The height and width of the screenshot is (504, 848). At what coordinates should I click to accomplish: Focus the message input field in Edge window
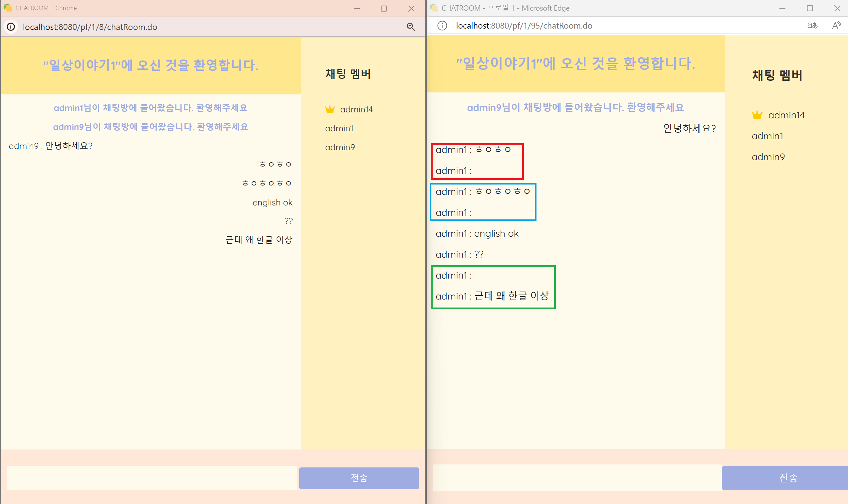click(x=577, y=477)
